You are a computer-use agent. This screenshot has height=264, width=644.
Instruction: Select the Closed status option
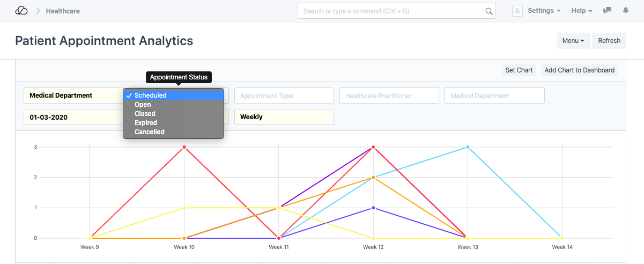pos(145,114)
